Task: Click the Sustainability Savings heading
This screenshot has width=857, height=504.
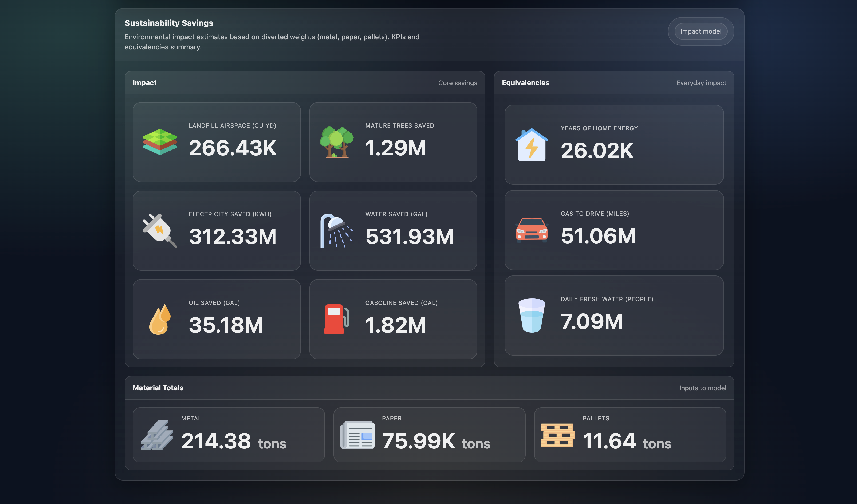Action: 169,23
